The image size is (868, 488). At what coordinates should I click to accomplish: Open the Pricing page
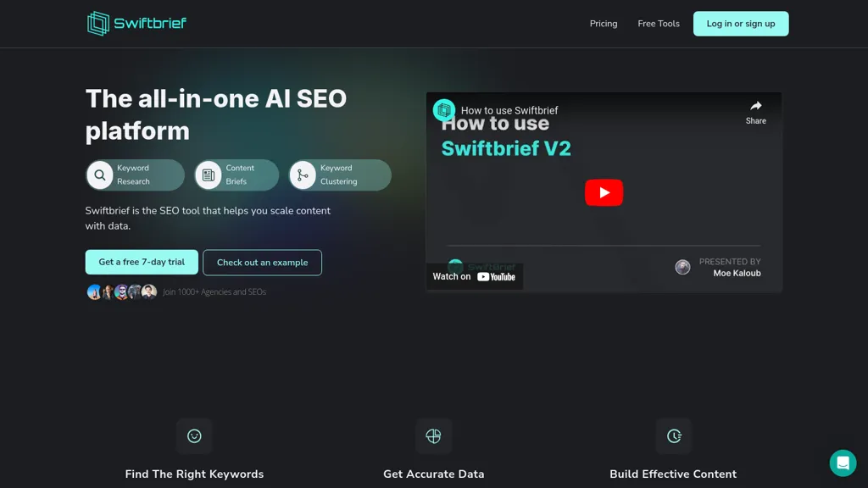point(604,24)
